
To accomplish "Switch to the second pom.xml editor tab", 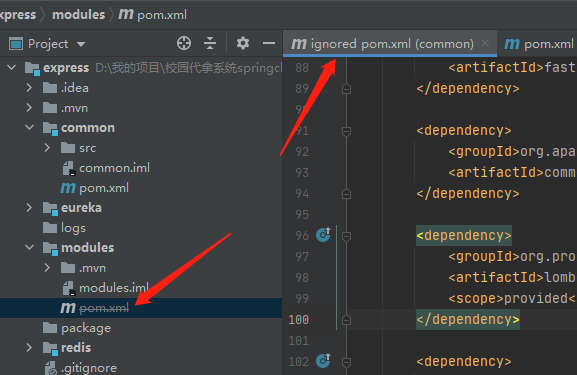I will point(539,44).
